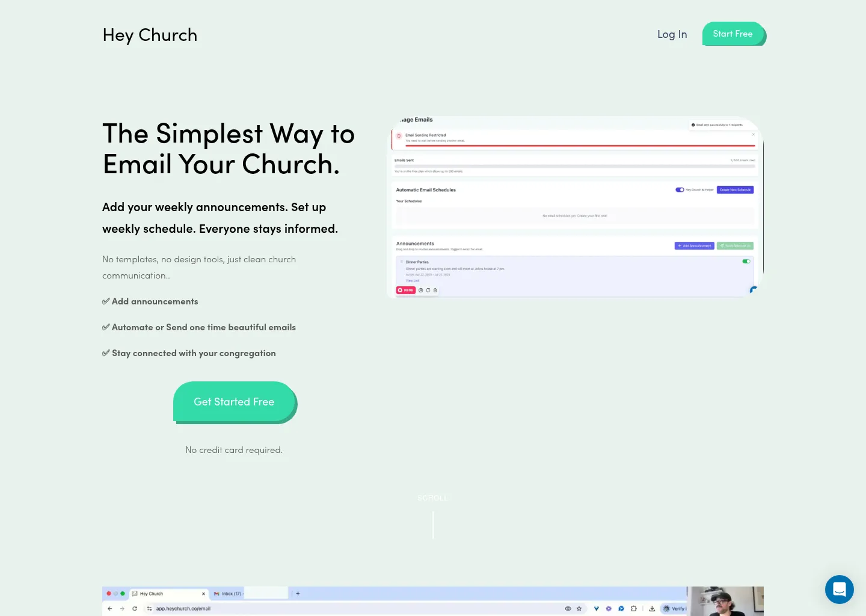Image resolution: width=866 pixels, height=616 pixels.
Task: Toggle Hey Church AI Helper switch in preview
Action: coord(680,189)
